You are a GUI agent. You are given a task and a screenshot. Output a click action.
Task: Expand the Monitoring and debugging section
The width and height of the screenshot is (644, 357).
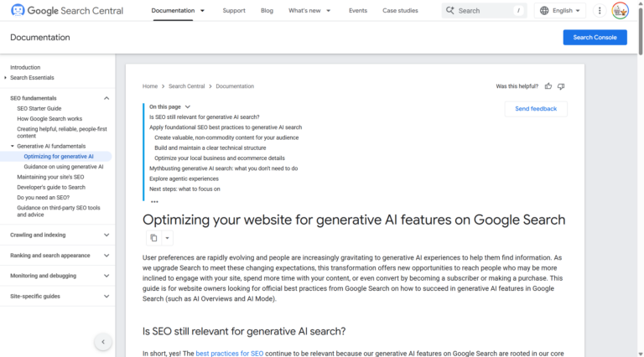click(x=106, y=276)
